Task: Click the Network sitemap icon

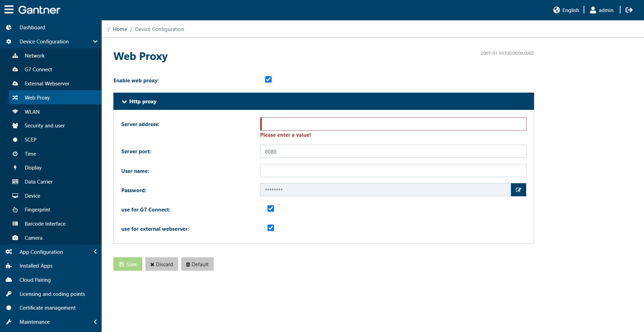Action: pyautogui.click(x=15, y=56)
